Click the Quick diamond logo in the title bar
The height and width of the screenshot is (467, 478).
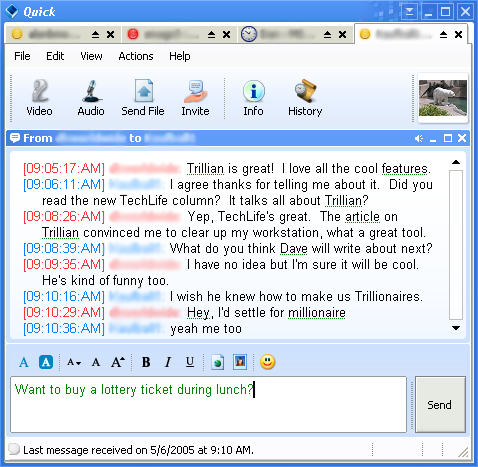coord(12,11)
